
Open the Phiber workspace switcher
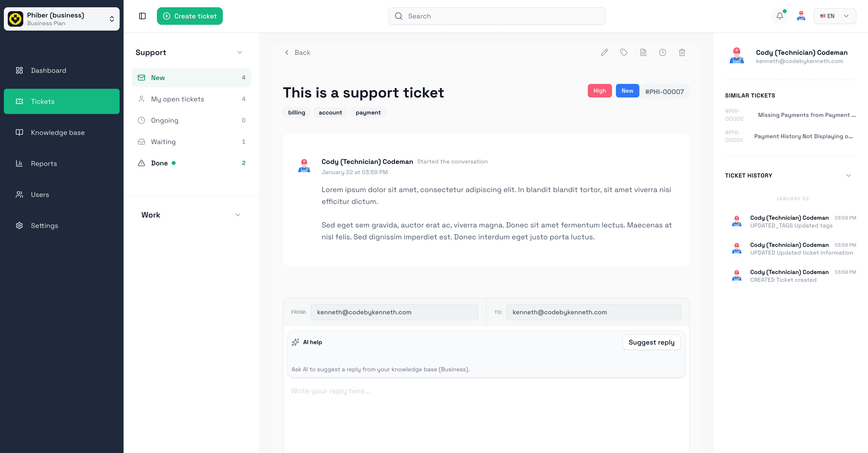(62, 19)
